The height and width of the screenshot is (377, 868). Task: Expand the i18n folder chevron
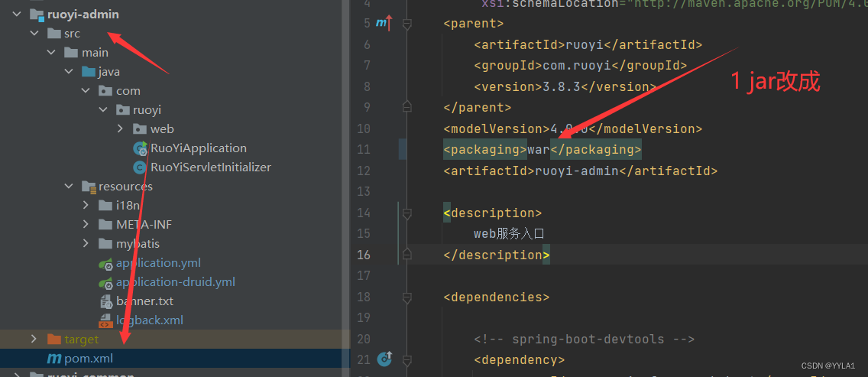[86, 205]
